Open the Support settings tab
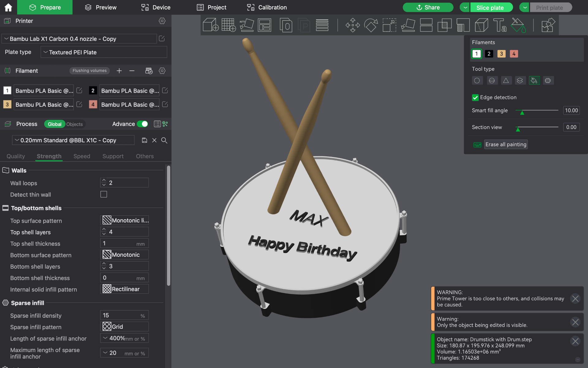The height and width of the screenshot is (368, 588). click(113, 156)
